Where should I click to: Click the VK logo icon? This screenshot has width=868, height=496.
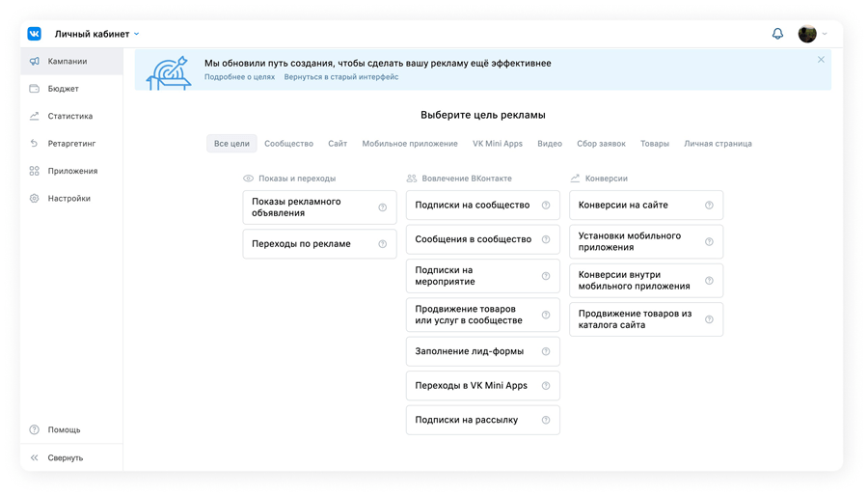pyautogui.click(x=35, y=34)
